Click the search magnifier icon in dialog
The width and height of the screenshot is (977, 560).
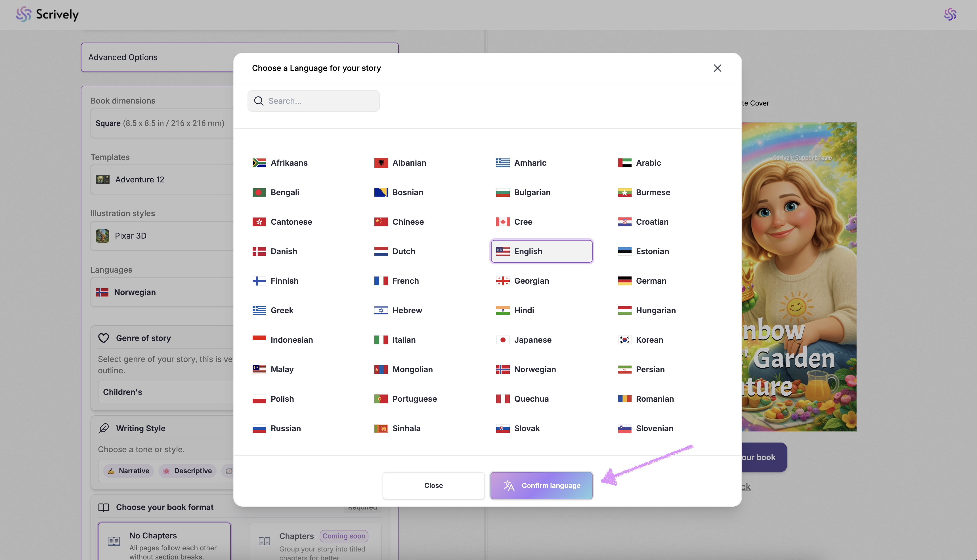259,101
